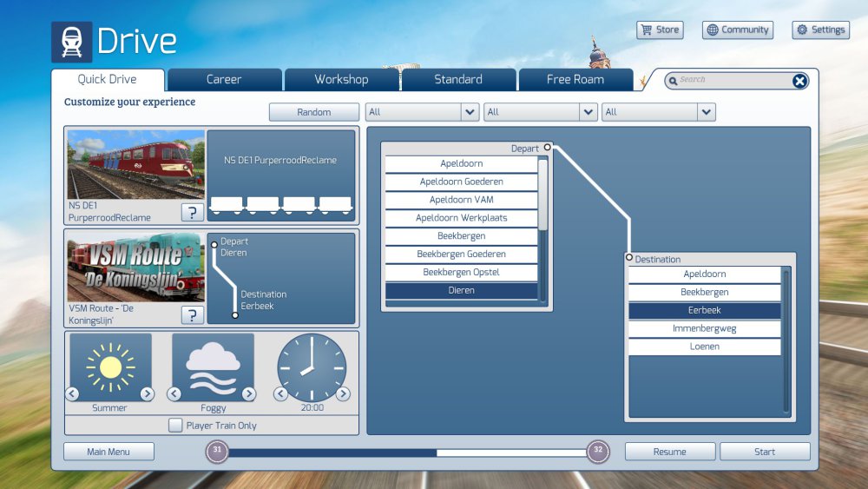868x489 pixels.
Task: Select next season after Summer
Action: (x=147, y=394)
